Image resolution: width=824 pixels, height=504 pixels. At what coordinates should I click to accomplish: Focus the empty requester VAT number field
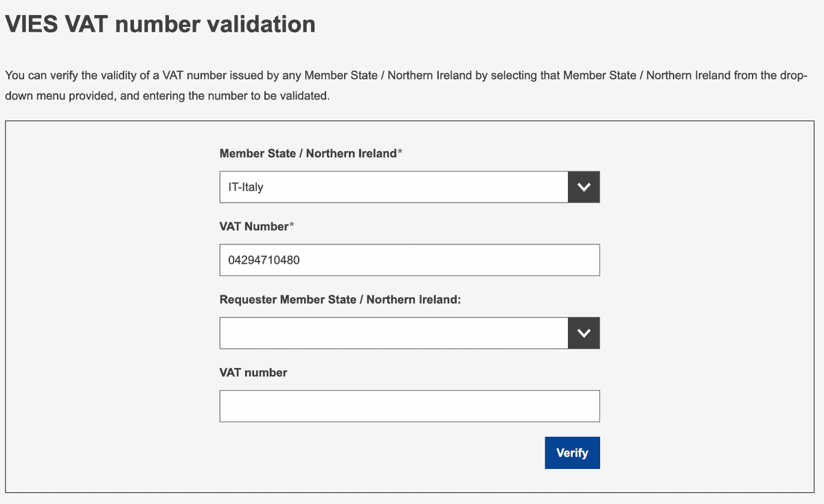409,406
